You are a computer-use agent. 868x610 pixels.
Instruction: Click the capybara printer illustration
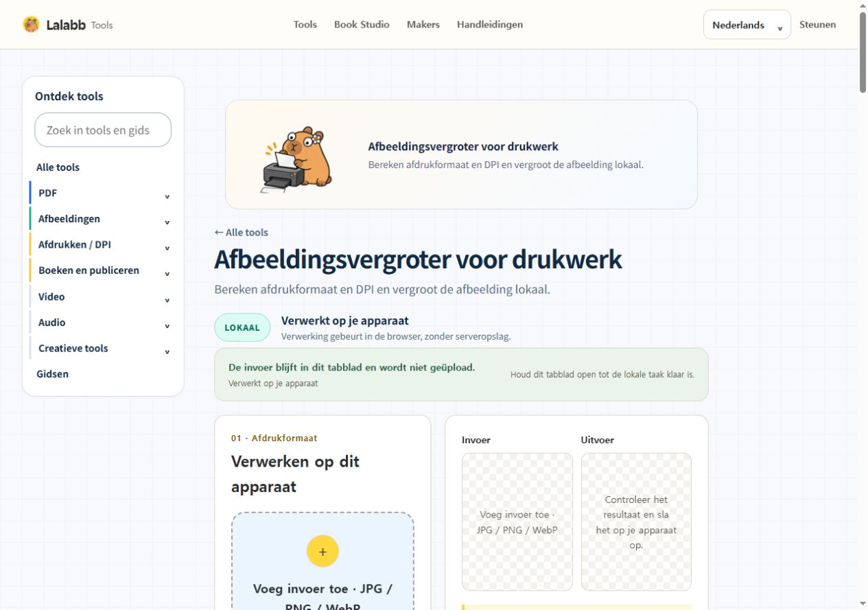[x=298, y=159]
